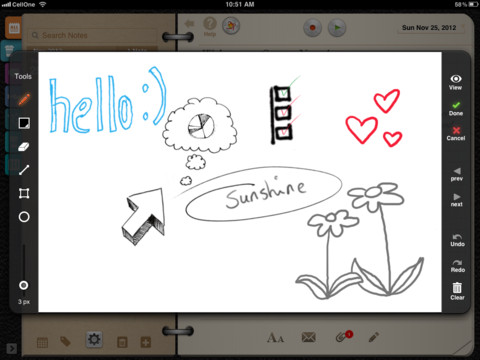
Task: Choose the straight line tool
Action: (24, 170)
